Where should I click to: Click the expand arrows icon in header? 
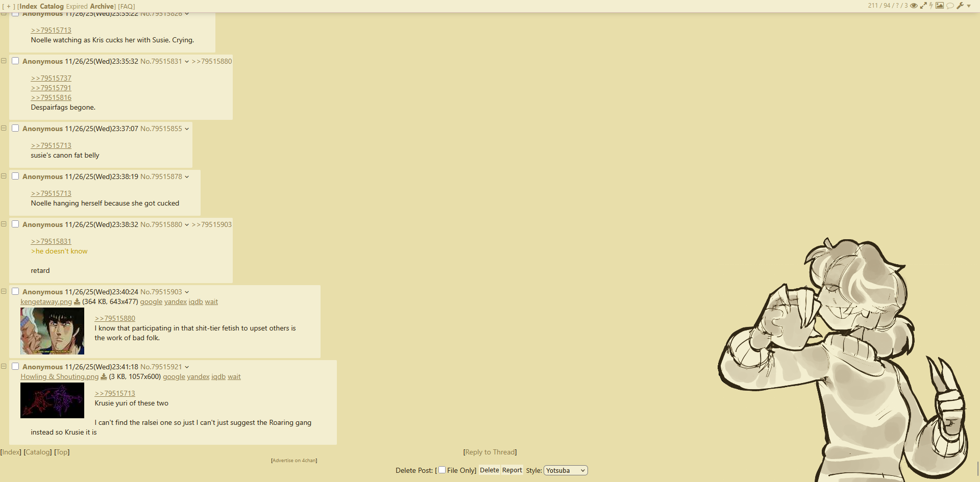[x=923, y=6]
